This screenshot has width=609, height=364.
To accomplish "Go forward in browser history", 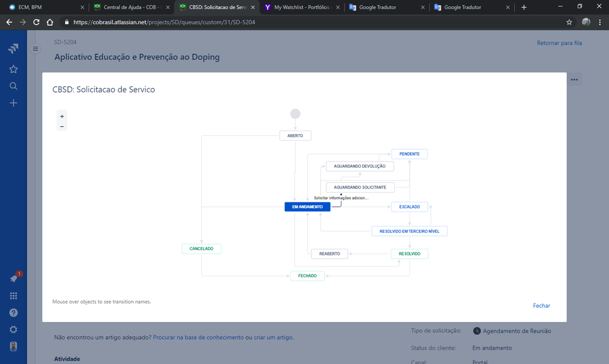I will pyautogui.click(x=23, y=22).
